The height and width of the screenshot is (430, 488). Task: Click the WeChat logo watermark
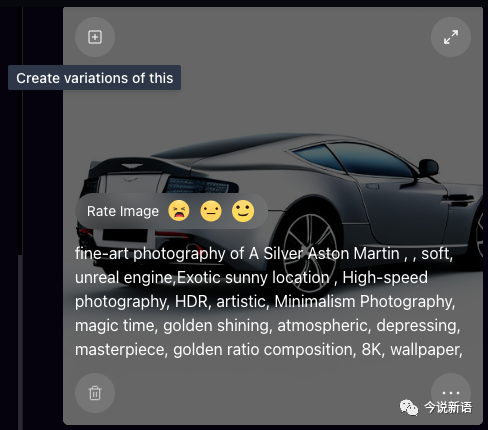point(409,407)
